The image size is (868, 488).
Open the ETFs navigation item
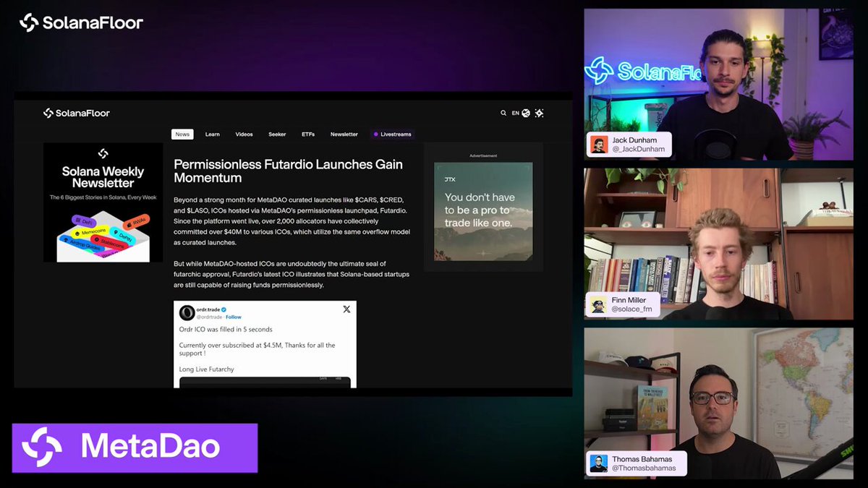[x=308, y=134]
